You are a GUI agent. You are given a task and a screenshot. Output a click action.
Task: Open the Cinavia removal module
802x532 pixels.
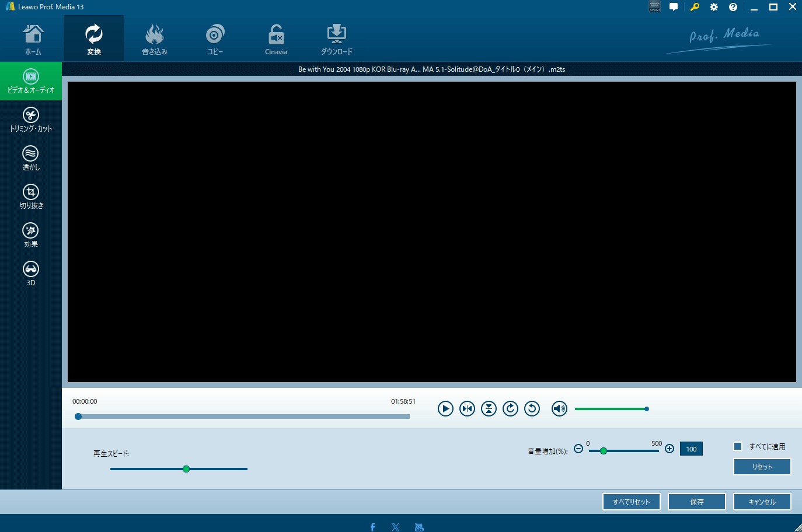(276, 39)
